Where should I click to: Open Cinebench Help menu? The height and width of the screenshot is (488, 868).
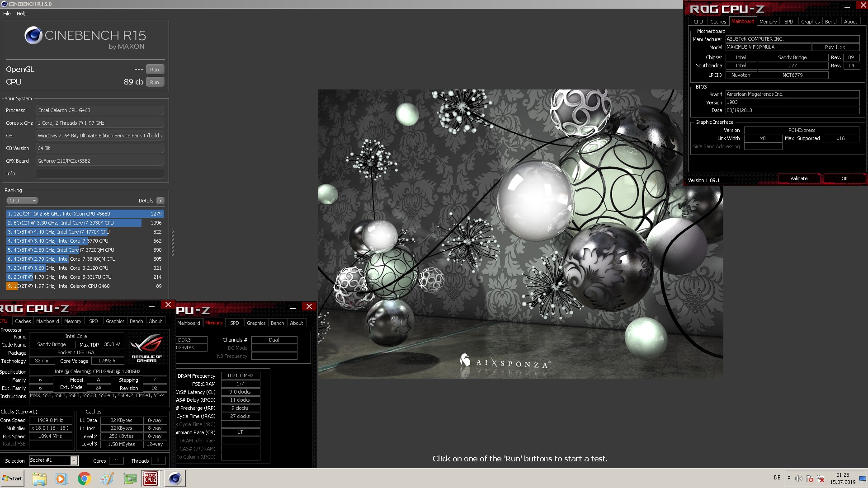click(x=22, y=14)
